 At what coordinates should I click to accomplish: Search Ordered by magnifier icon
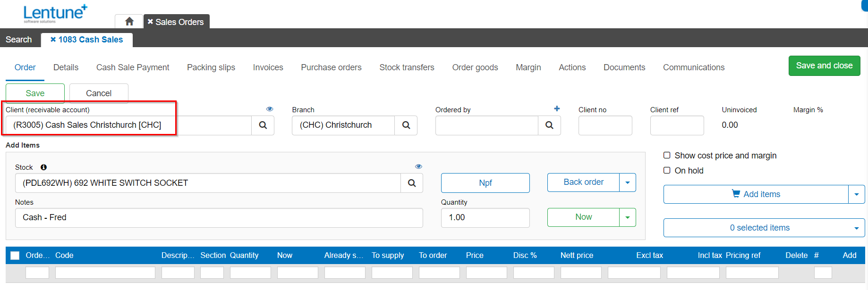point(549,125)
